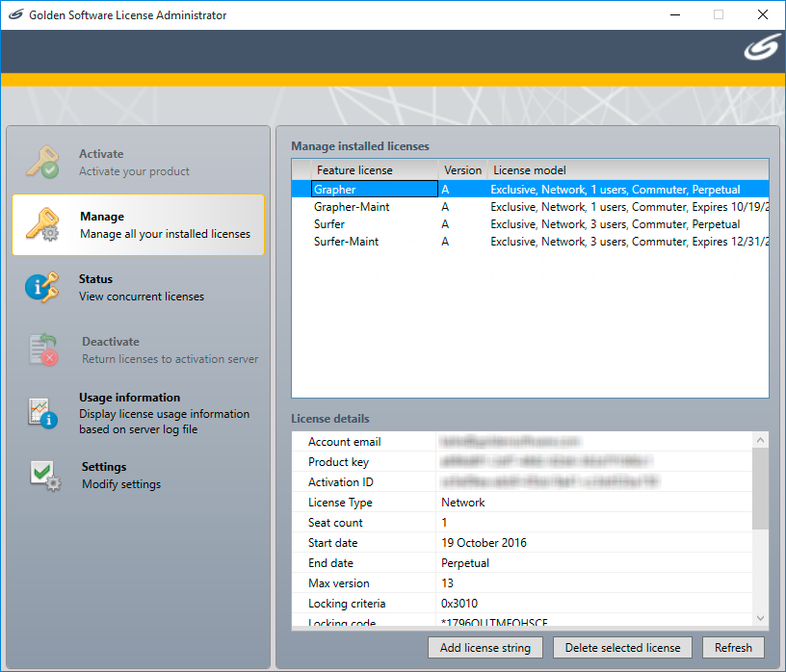Click the blurred Product key value

click(x=546, y=461)
